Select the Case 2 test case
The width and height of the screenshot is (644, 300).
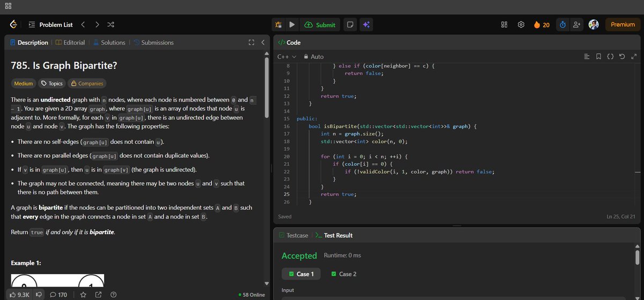(x=344, y=274)
